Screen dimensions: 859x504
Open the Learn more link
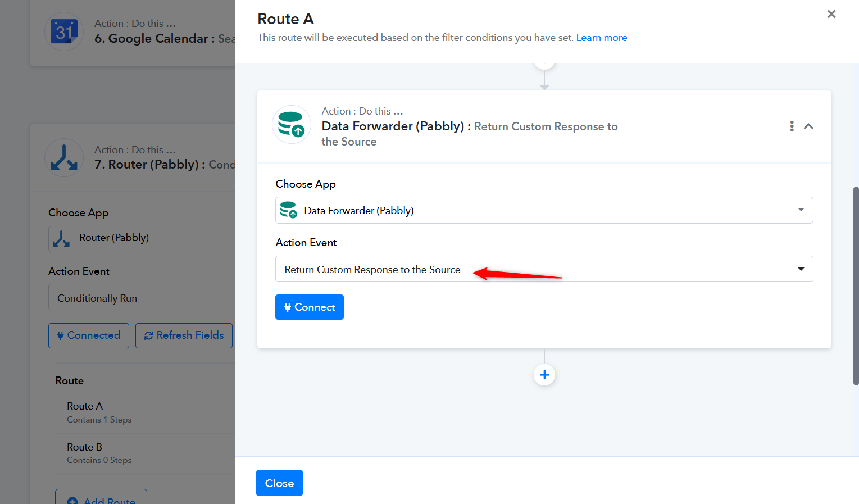(602, 38)
